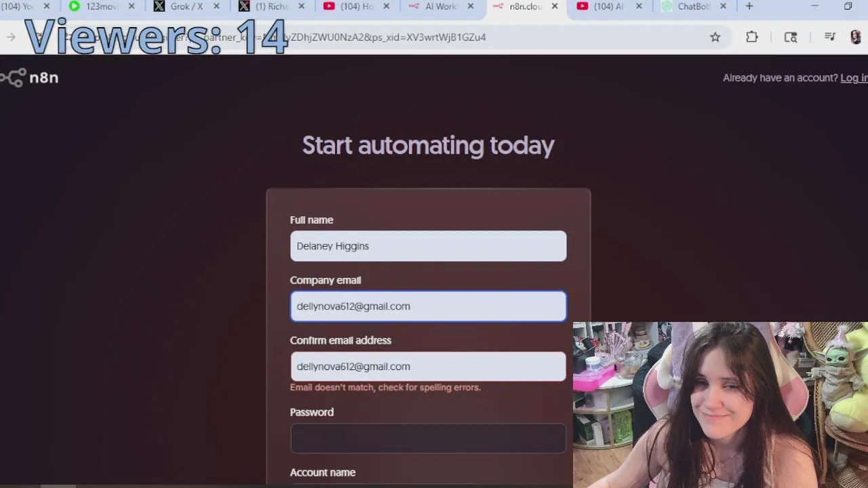The height and width of the screenshot is (488, 868).
Task: Close the (104) AI YouTube tab
Action: [x=638, y=6]
